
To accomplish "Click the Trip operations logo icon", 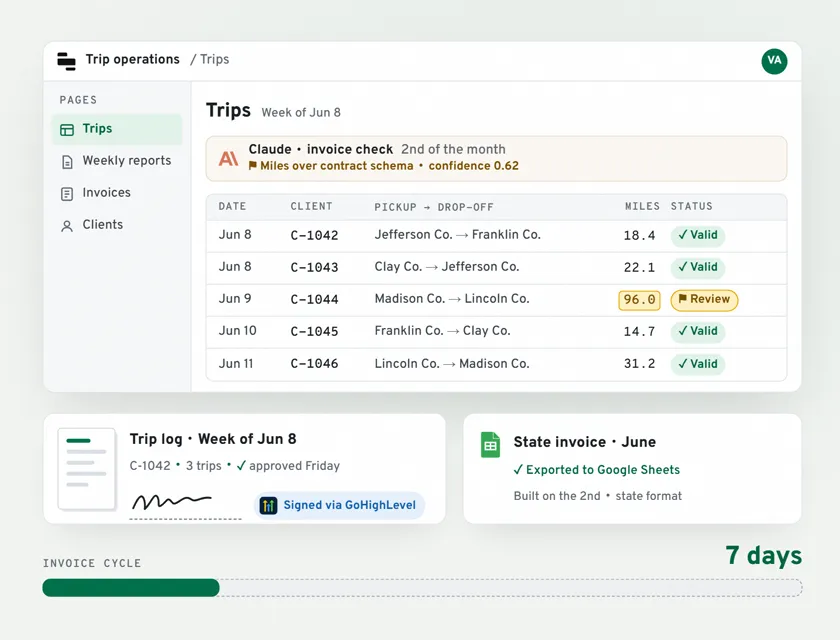I will pyautogui.click(x=66, y=61).
